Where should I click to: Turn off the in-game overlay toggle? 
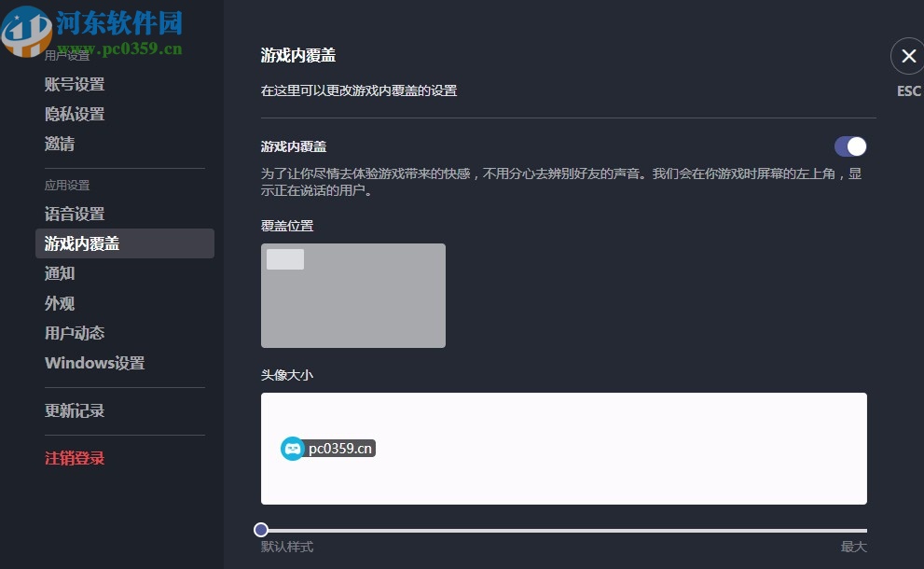pos(850,146)
